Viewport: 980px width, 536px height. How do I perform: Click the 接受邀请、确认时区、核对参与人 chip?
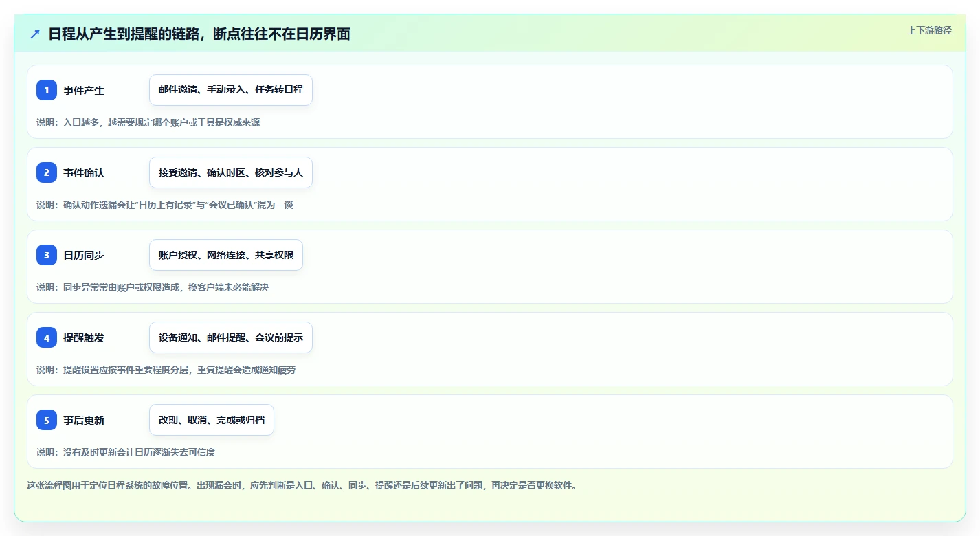pos(231,172)
